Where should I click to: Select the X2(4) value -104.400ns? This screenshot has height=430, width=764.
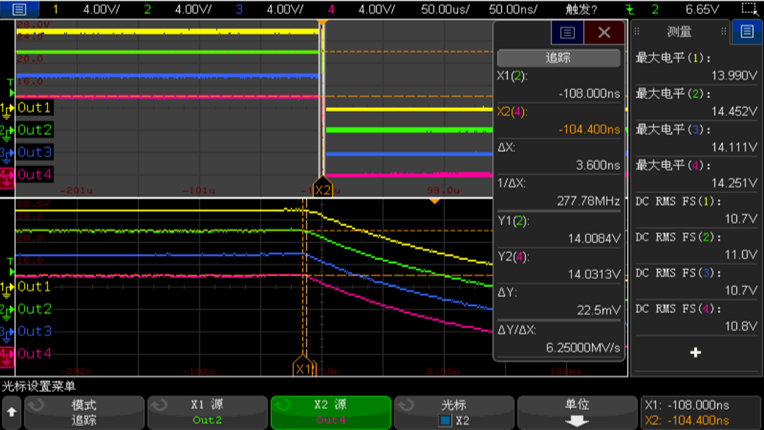tap(589, 129)
